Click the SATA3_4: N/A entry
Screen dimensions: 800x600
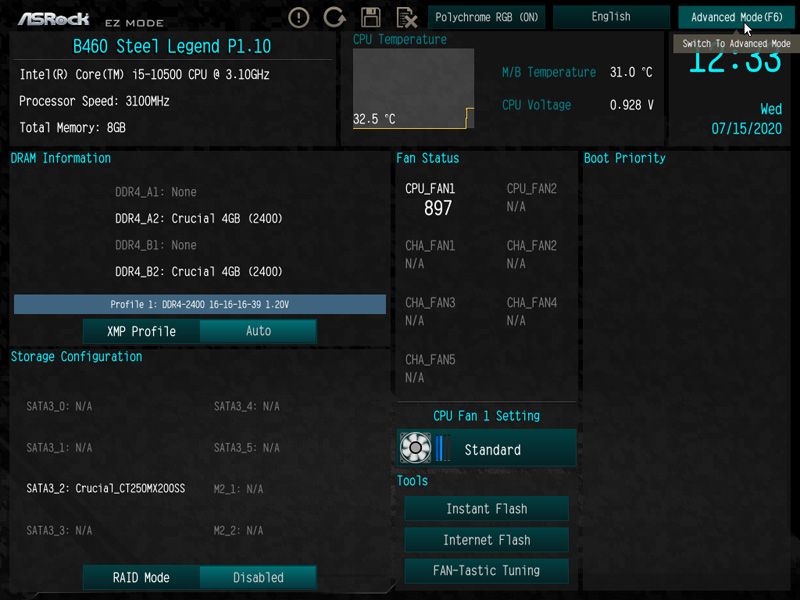coord(246,407)
